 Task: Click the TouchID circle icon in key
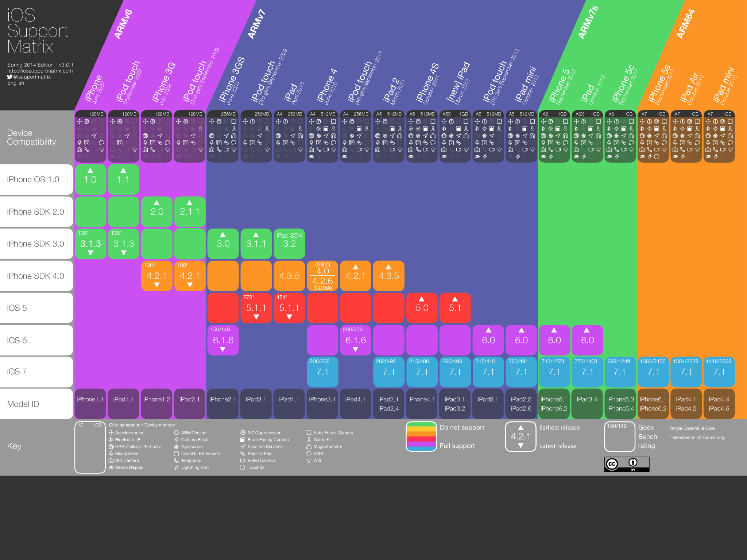coord(243,467)
